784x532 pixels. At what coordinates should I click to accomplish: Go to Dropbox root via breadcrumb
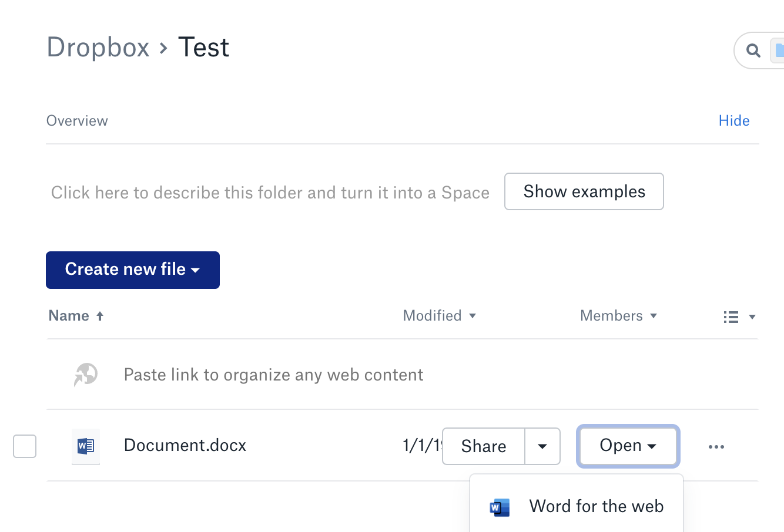98,48
